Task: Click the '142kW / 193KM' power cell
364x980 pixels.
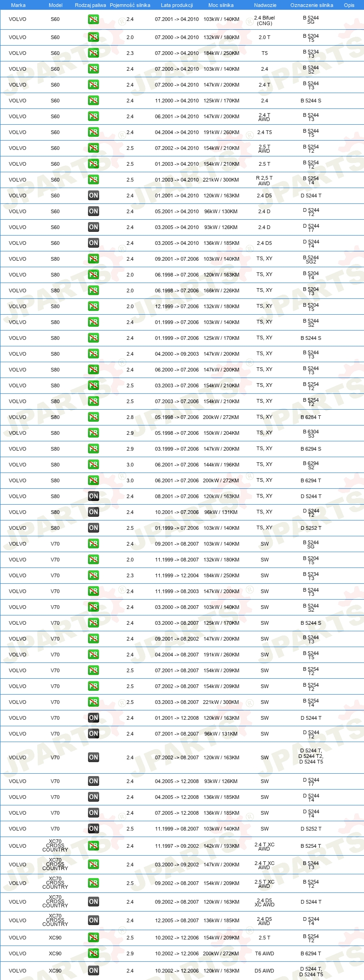Action: tap(221, 846)
